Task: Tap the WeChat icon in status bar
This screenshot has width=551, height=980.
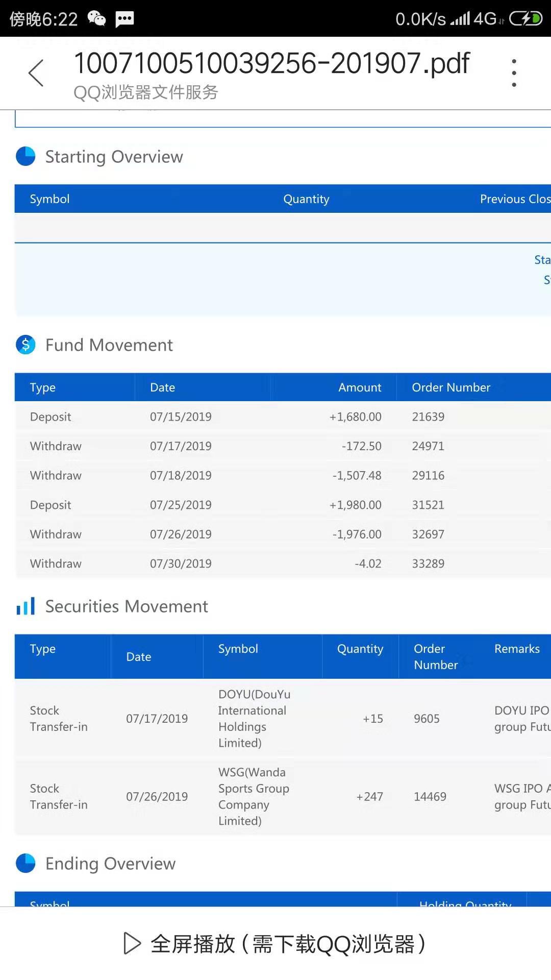Action: point(96,19)
